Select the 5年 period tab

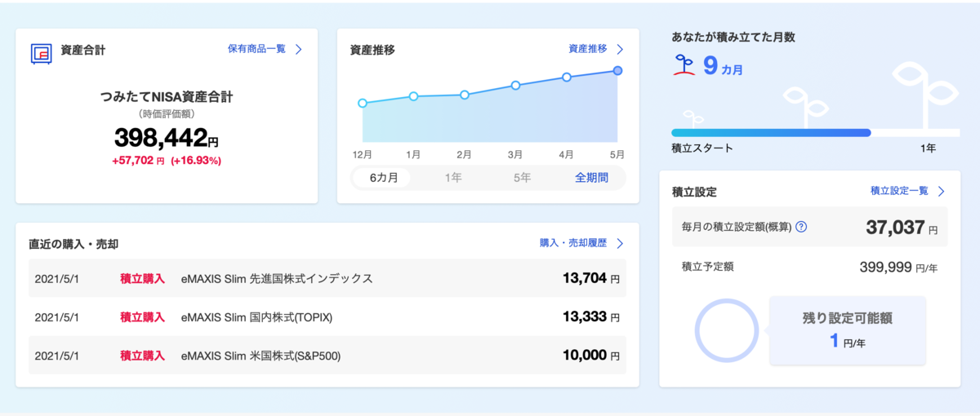pos(522,178)
